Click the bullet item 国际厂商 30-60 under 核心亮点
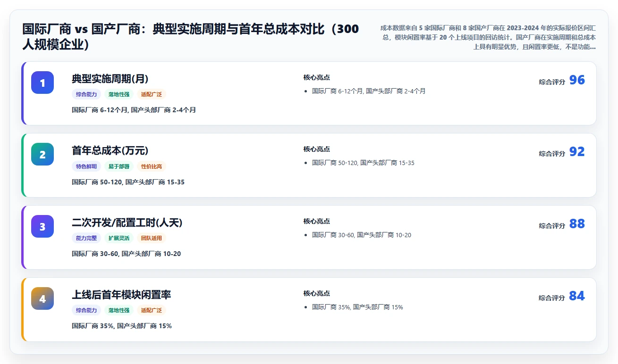The image size is (618, 364). pyautogui.click(x=362, y=235)
